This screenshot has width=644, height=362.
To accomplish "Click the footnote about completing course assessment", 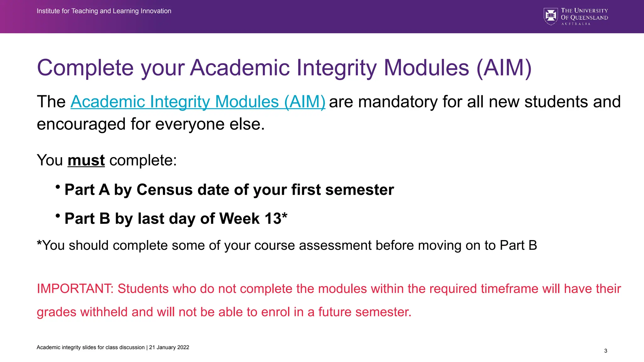I will click(x=287, y=245).
